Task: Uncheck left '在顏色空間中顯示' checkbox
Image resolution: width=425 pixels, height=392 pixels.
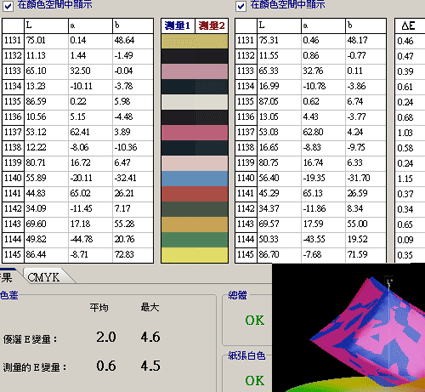Action: pyautogui.click(x=8, y=6)
